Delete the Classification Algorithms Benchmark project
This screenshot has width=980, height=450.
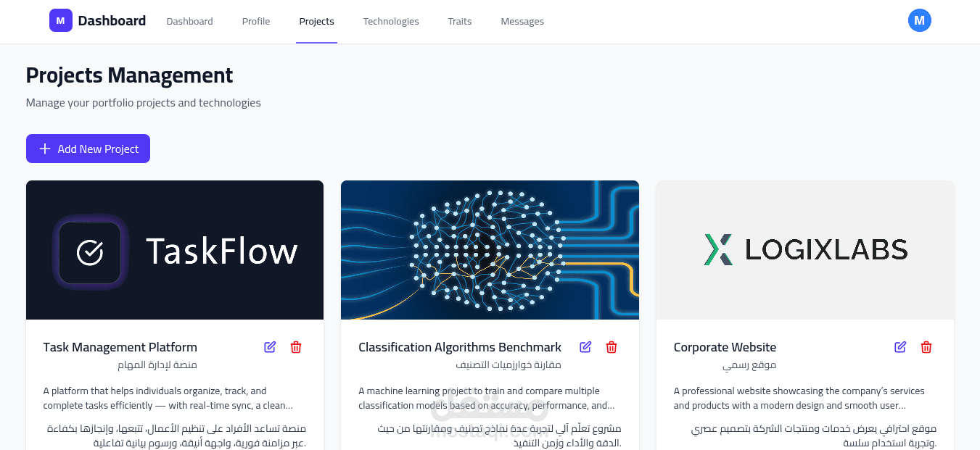(612, 347)
